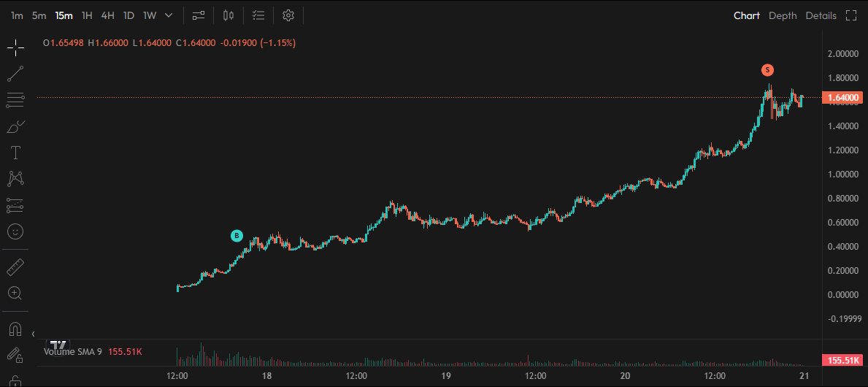Open chart settings gear
Image resolution: width=868 pixels, height=387 pixels.
(x=288, y=15)
